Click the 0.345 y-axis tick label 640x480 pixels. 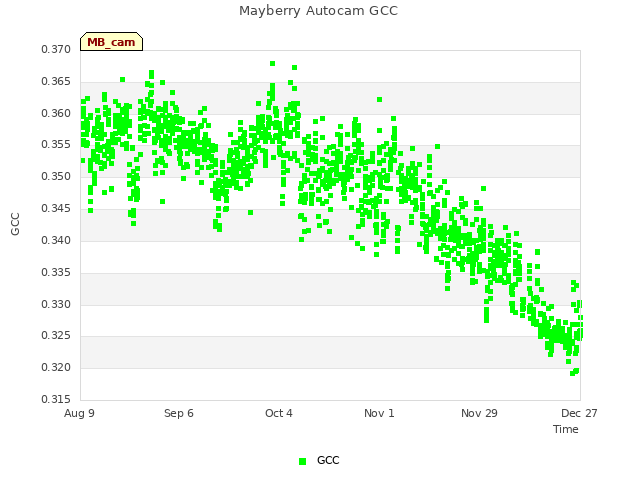[x=56, y=209]
